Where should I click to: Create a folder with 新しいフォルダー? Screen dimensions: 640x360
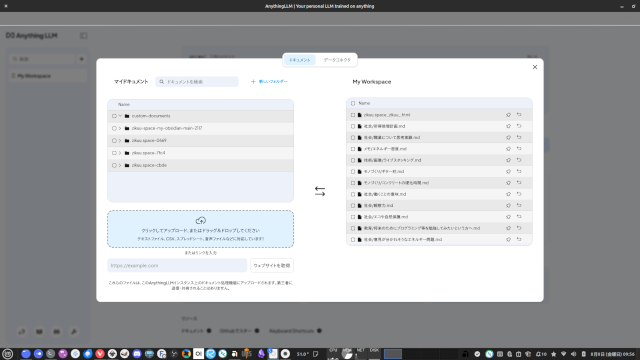point(269,82)
